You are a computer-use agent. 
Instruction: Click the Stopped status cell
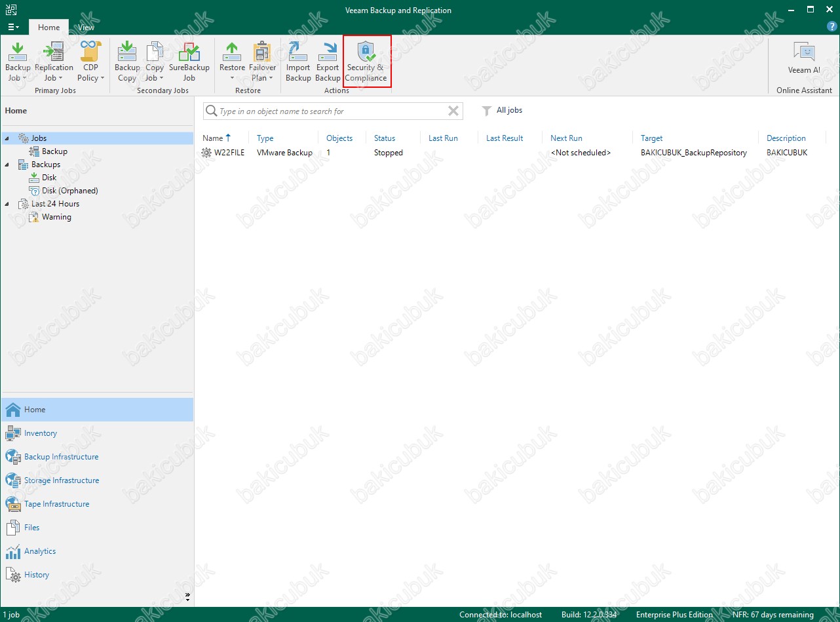click(389, 153)
